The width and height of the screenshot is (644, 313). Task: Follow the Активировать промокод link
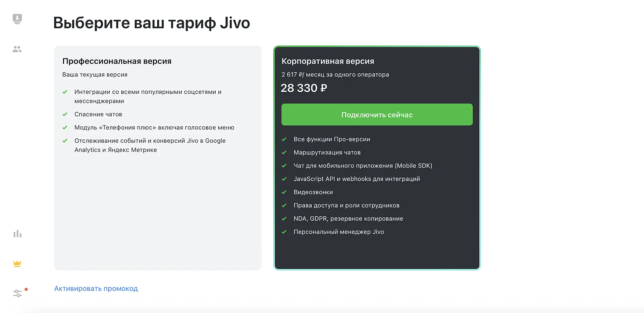pos(96,288)
